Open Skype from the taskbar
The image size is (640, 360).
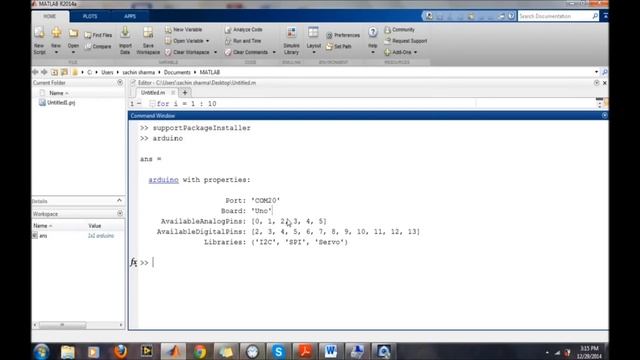(x=278, y=351)
